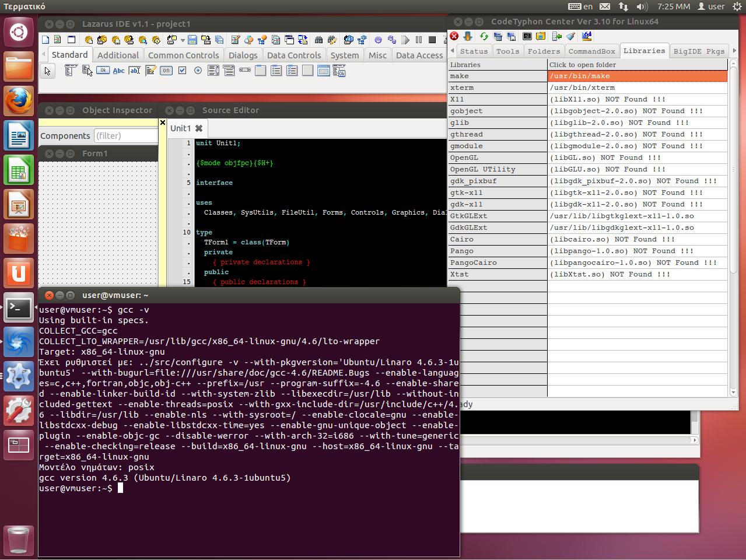Screen dimensions: 746x560
Task: Click the orange download arrow in CodeTyphon
Action: [468, 36]
